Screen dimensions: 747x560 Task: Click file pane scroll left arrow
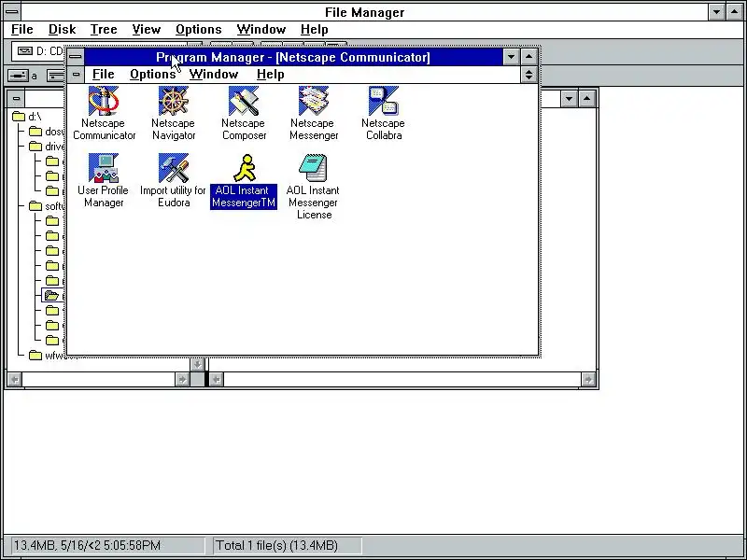tap(217, 379)
